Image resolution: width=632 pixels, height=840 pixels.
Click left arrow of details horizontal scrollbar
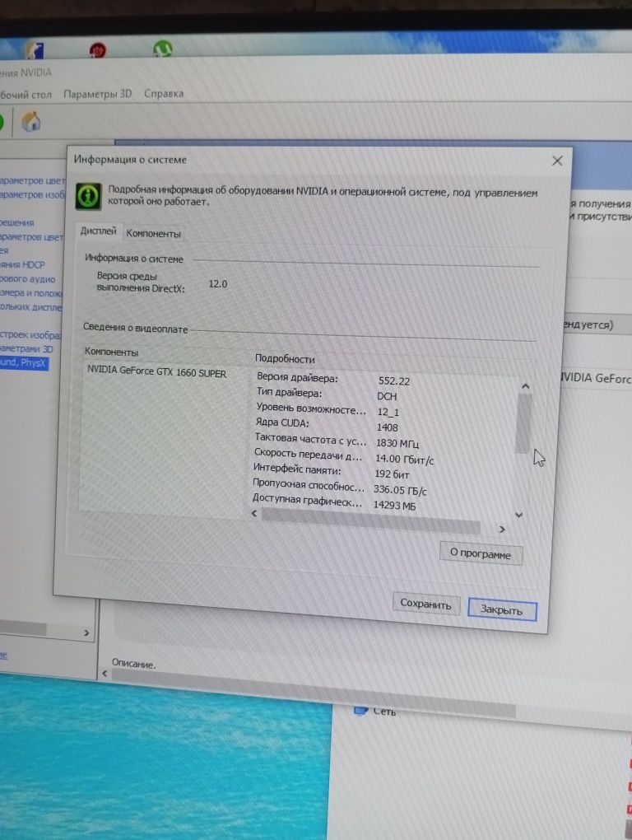pos(254,513)
